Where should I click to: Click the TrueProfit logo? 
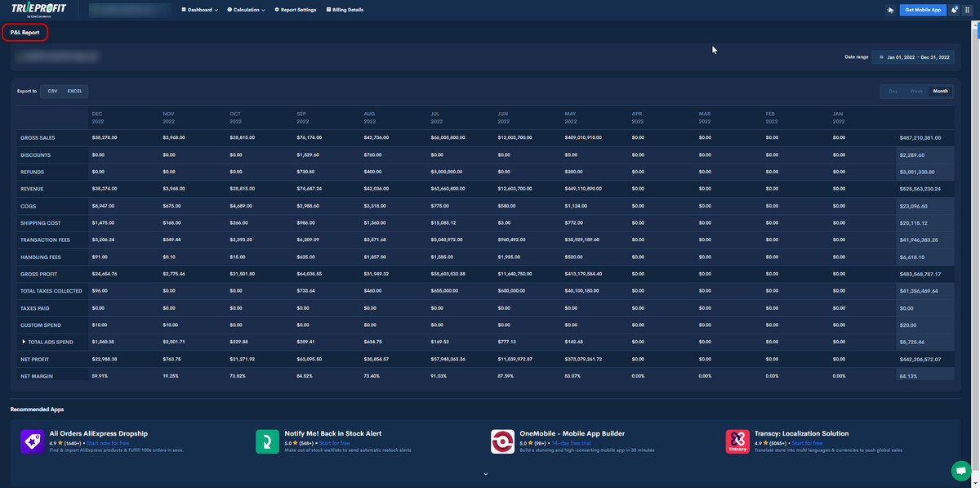38,10
